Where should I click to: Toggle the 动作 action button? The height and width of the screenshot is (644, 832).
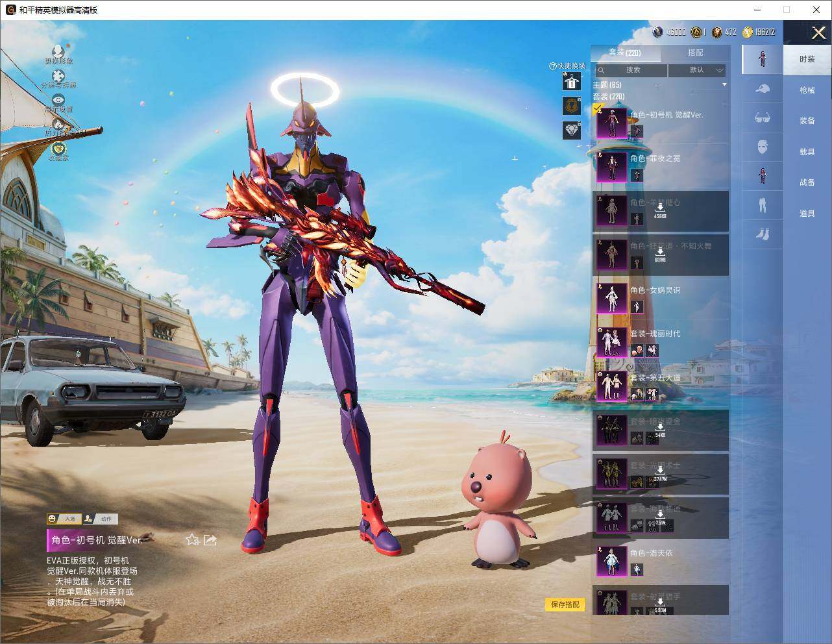click(99, 519)
